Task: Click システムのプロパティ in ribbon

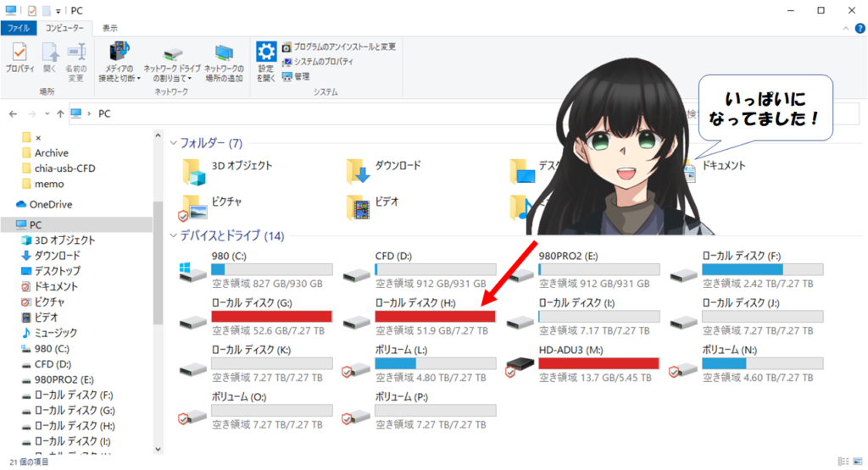Action: 317,62
